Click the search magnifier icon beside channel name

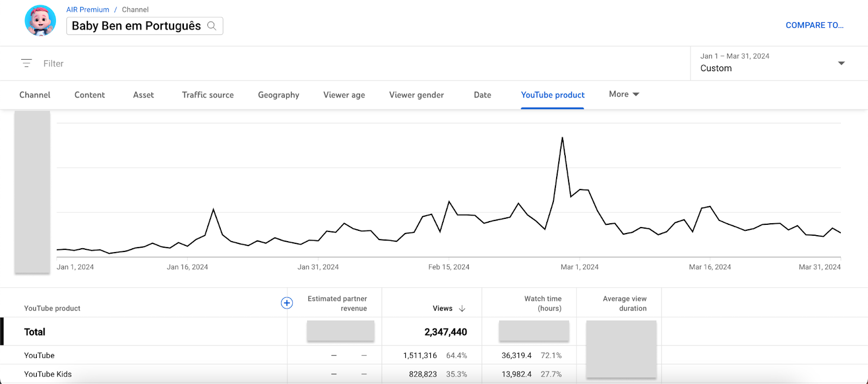(x=212, y=26)
